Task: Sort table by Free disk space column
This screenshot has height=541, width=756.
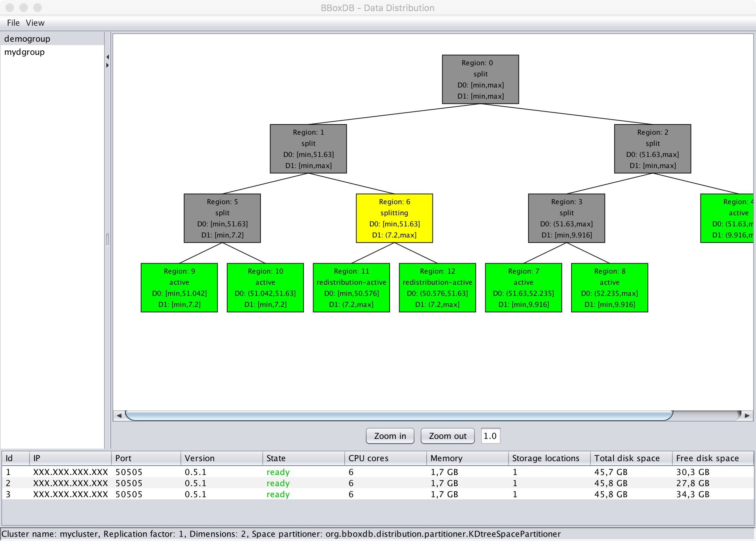Action: 707,458
